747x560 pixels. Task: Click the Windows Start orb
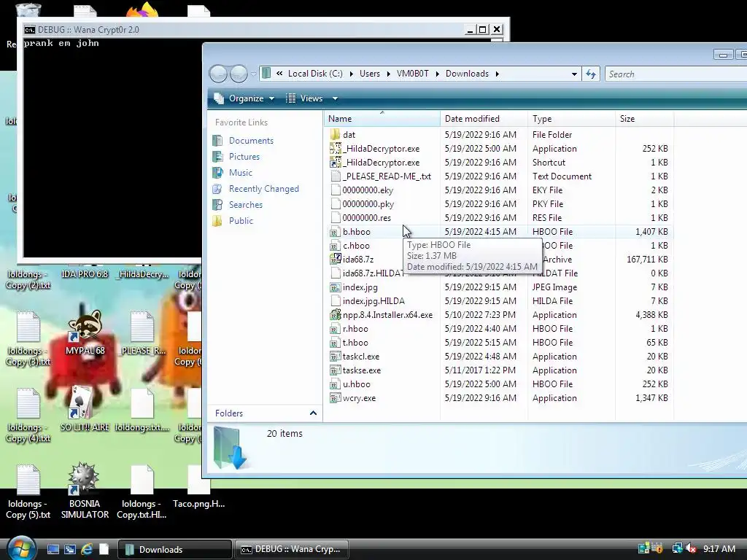click(21, 548)
